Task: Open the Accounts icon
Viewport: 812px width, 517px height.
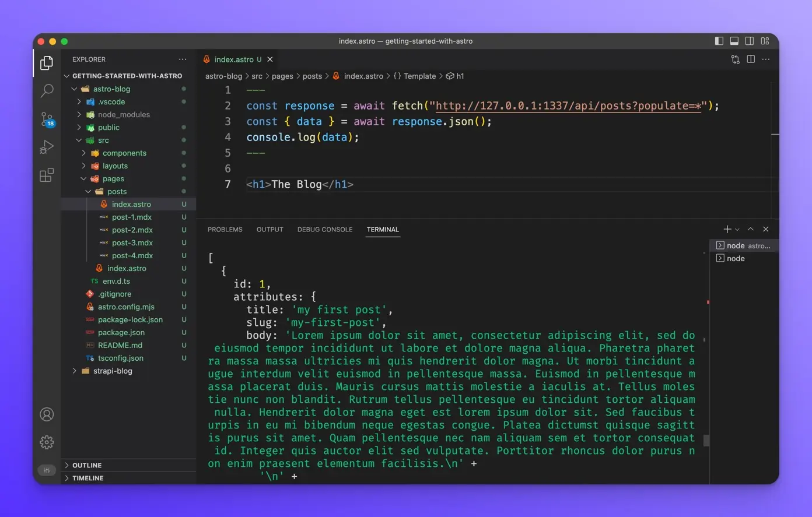Action: click(x=47, y=414)
